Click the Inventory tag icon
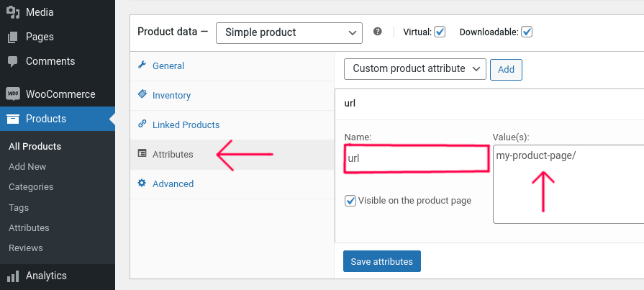 coord(142,94)
